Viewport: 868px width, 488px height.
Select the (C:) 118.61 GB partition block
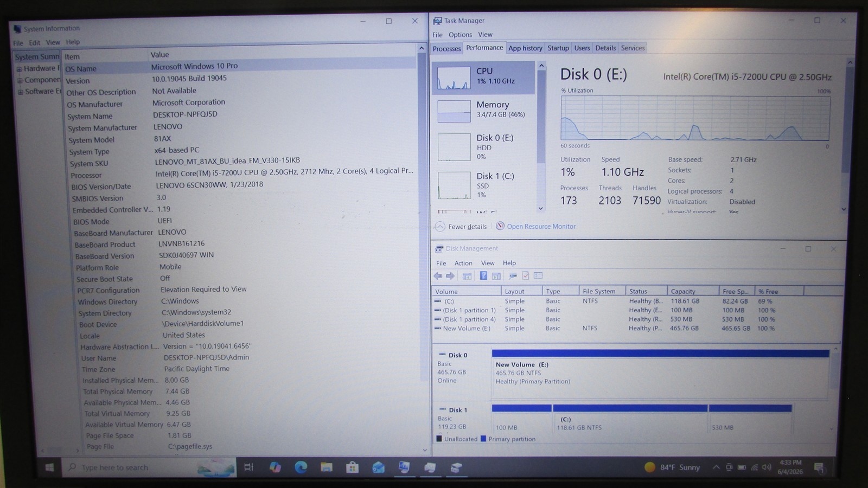click(630, 419)
